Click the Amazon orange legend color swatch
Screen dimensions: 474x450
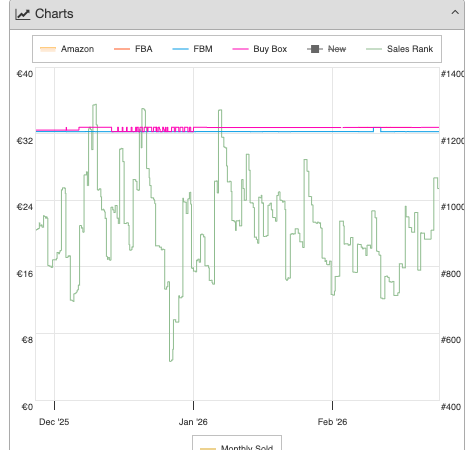48,49
